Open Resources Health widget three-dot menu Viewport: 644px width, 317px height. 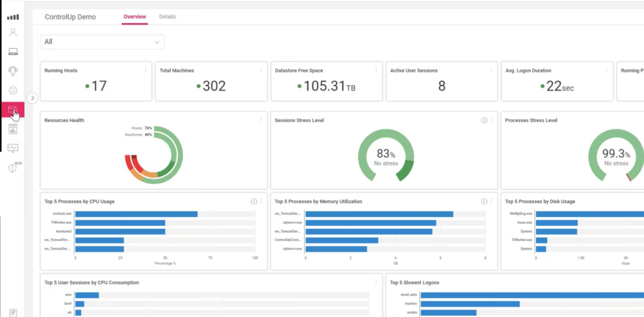pyautogui.click(x=261, y=120)
